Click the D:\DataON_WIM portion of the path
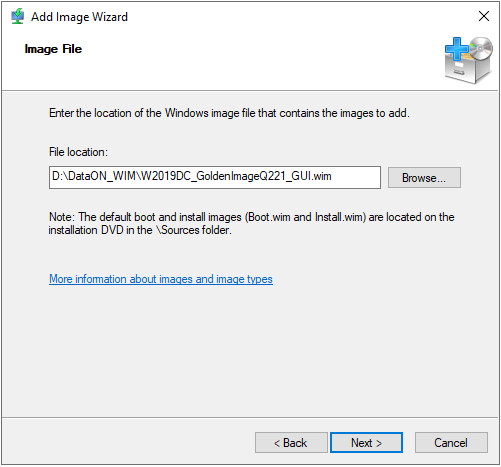Viewport: 501px width, 467px height. tap(94, 176)
